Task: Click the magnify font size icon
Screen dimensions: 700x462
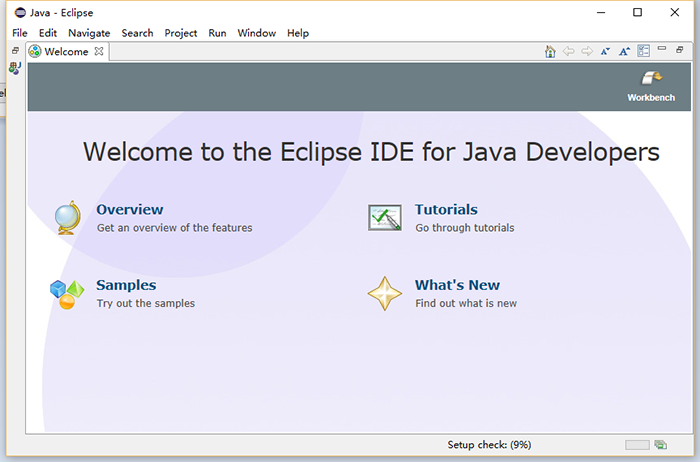Action: [x=624, y=51]
